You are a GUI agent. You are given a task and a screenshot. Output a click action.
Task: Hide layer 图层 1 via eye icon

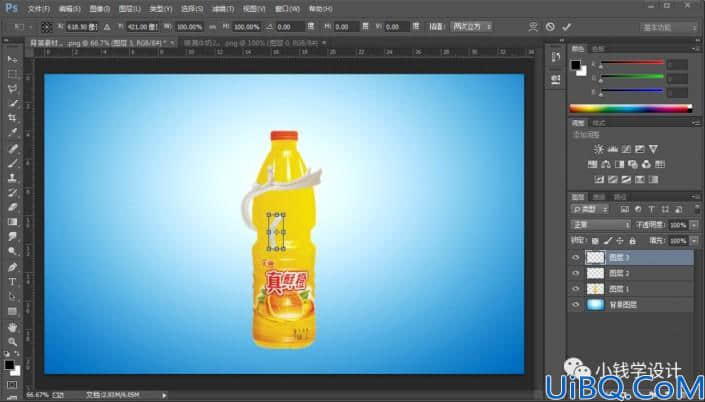click(x=576, y=289)
